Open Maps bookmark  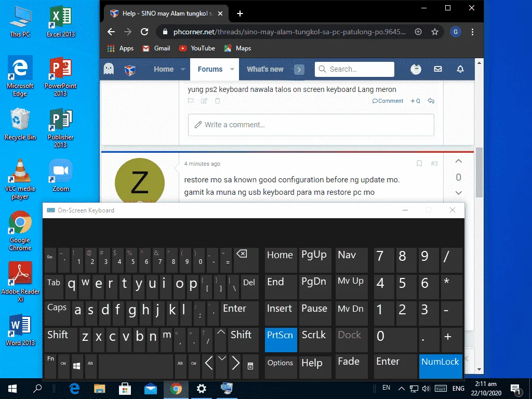coord(237,48)
